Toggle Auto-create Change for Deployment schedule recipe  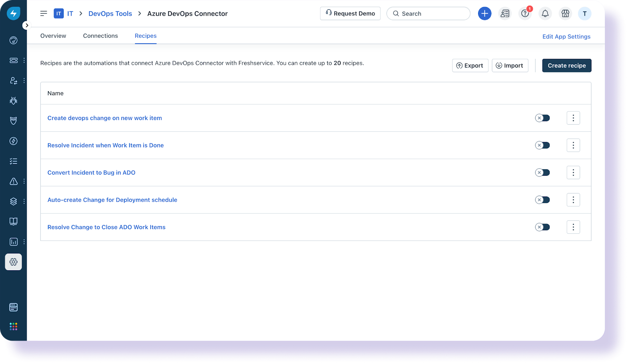[542, 200]
